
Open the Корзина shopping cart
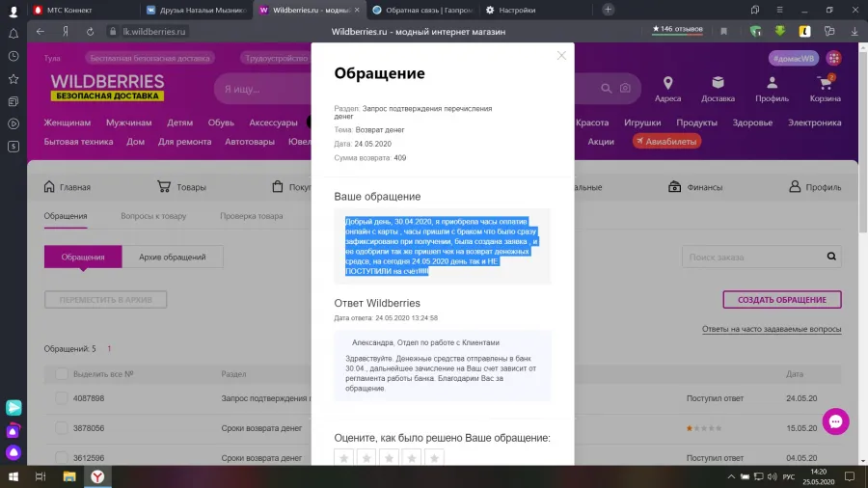click(x=825, y=89)
